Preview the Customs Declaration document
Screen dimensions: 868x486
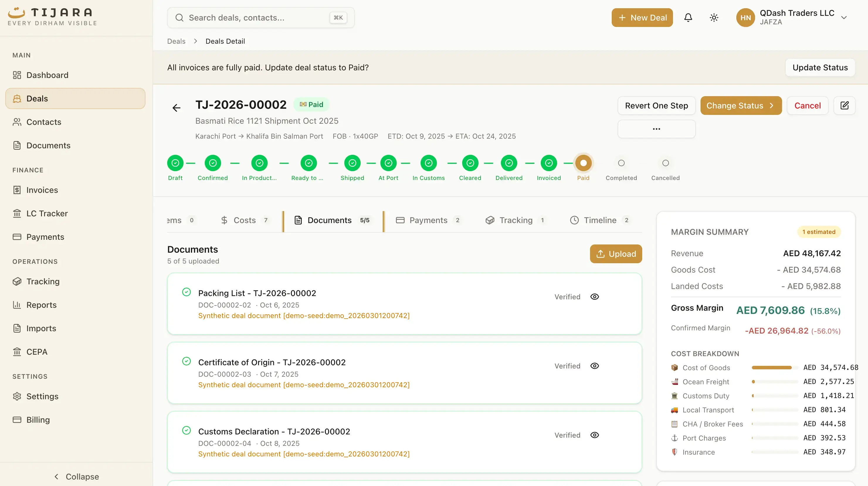(x=594, y=435)
